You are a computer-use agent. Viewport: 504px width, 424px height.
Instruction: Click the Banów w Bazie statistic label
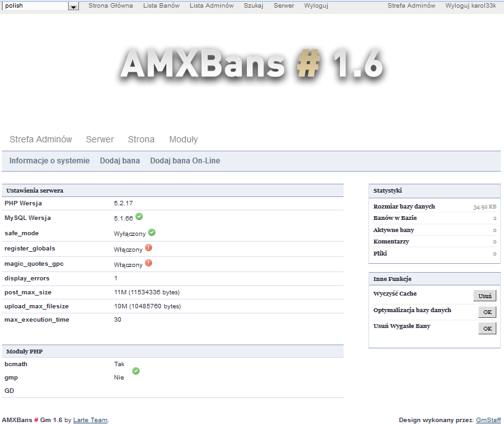tap(395, 218)
